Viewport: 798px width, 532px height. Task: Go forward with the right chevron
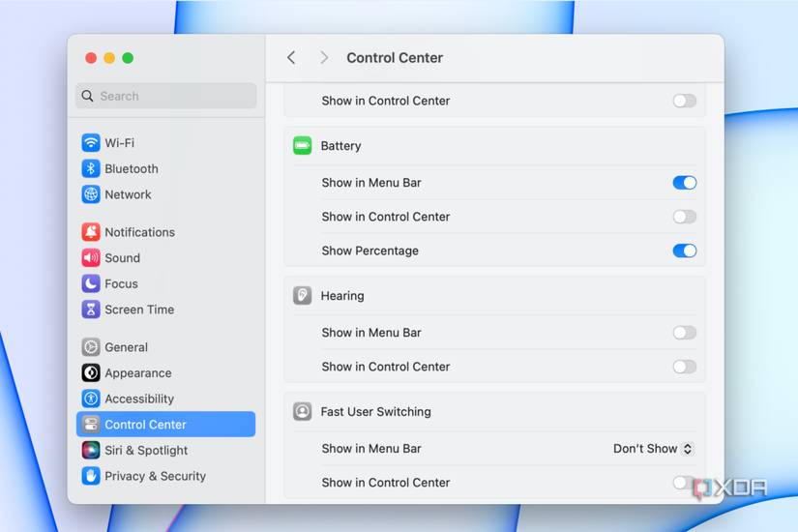324,57
